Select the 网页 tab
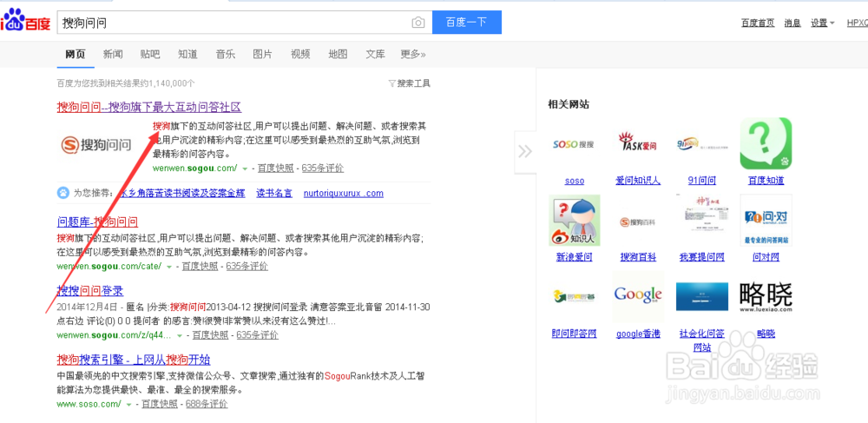This screenshot has width=868, height=423. 76,54
